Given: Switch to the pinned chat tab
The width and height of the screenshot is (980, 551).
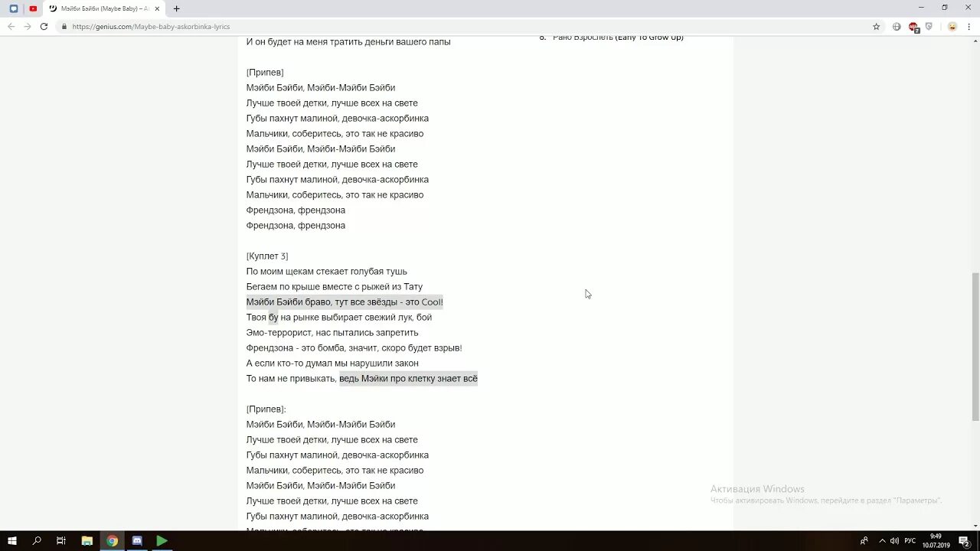Looking at the screenshot, I should click(14, 8).
